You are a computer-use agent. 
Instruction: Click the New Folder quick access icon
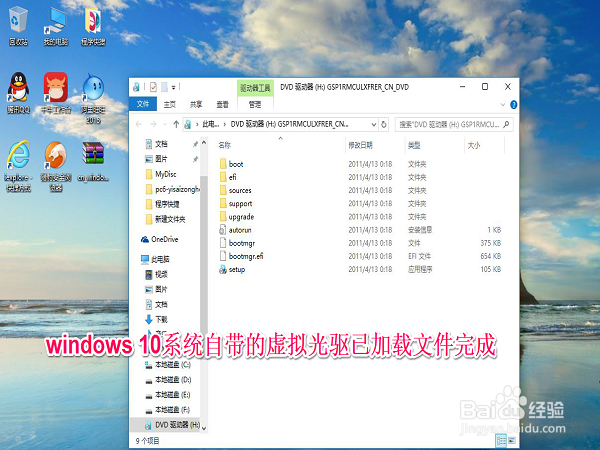click(164, 87)
